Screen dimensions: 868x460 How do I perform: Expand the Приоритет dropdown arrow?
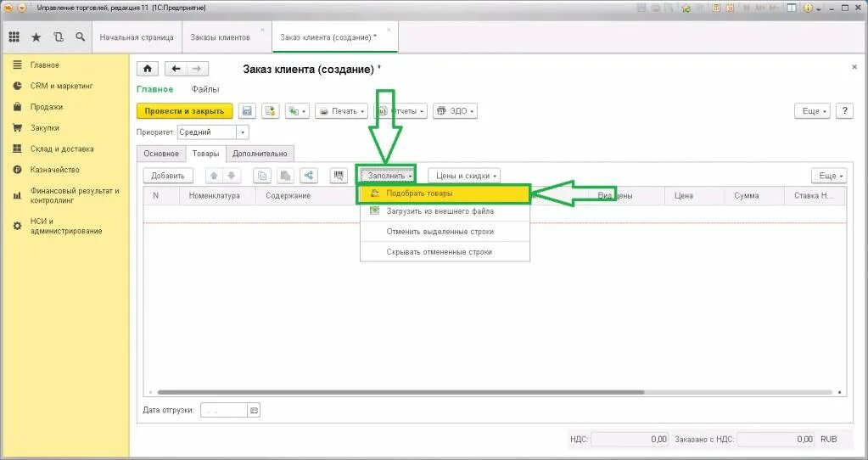point(243,132)
